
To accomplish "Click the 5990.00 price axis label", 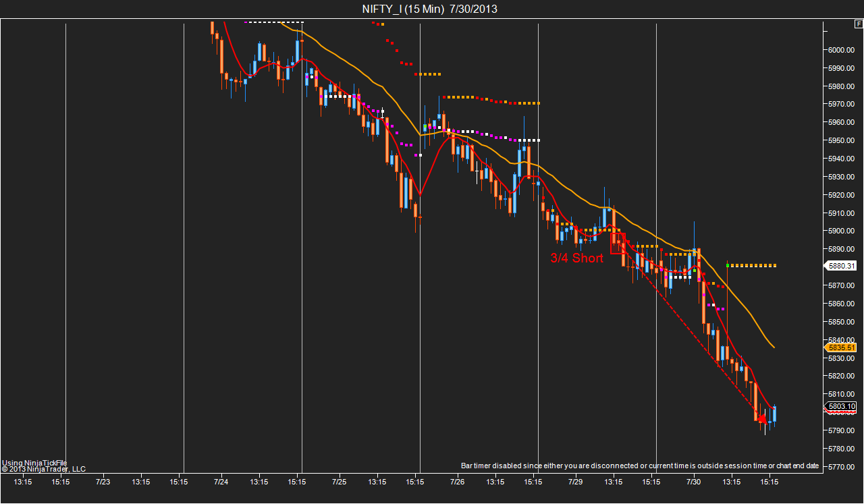I will coord(842,68).
